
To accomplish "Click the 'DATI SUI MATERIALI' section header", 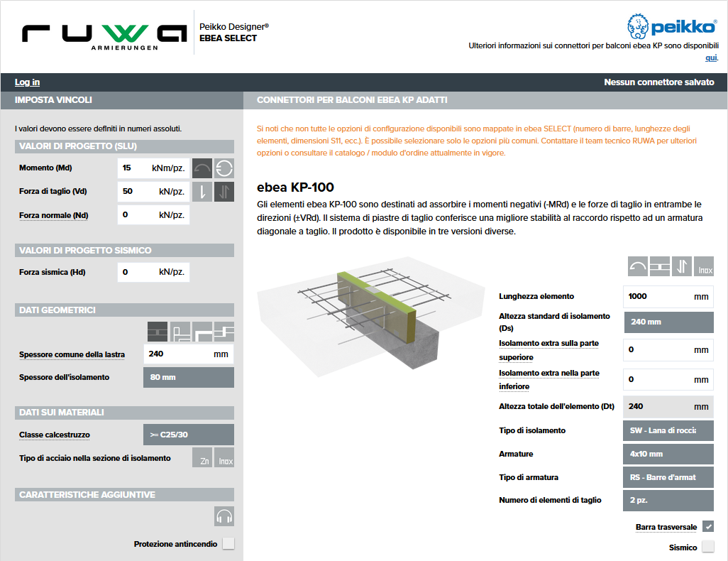I will [124, 413].
